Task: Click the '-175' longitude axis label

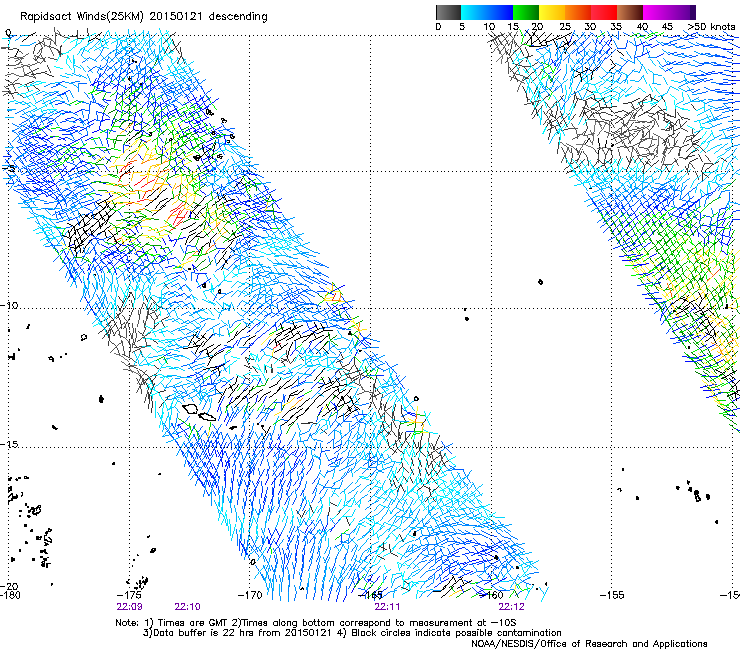Action: [x=129, y=595]
